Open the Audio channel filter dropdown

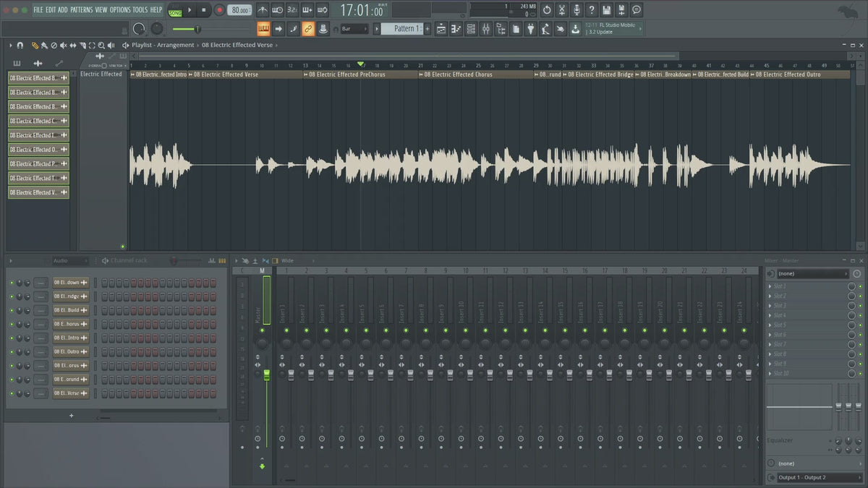[x=70, y=260]
